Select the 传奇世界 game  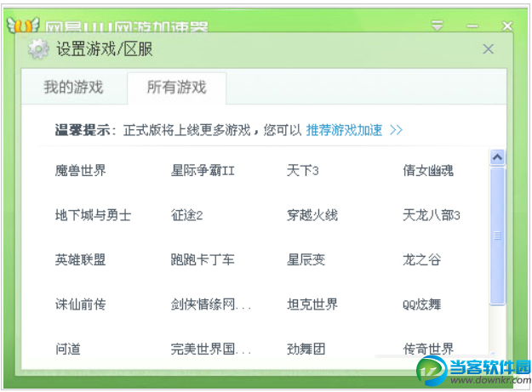tap(428, 349)
